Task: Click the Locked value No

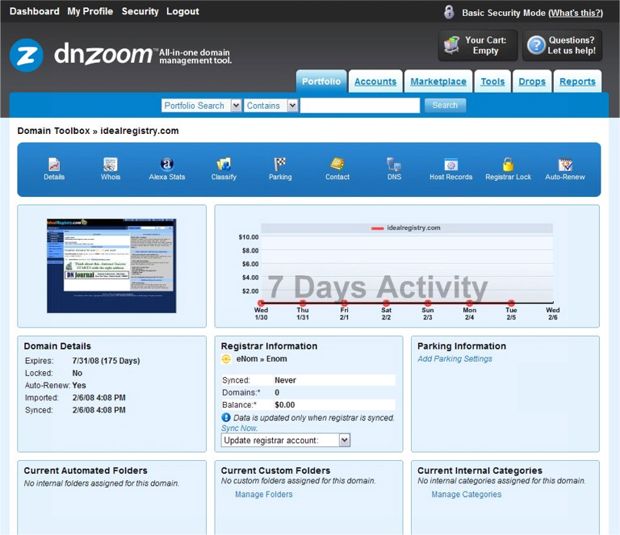Action: click(x=77, y=373)
